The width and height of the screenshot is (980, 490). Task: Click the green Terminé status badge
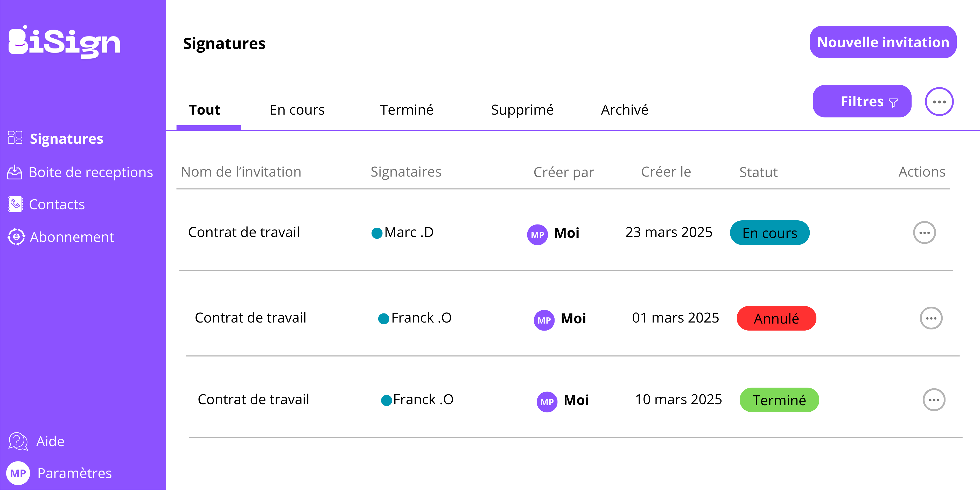pos(779,400)
